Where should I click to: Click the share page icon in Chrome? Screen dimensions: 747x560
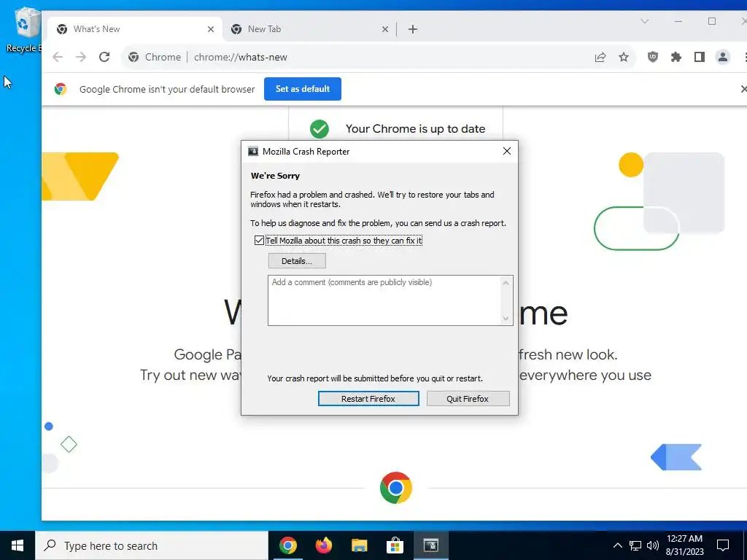[600, 57]
